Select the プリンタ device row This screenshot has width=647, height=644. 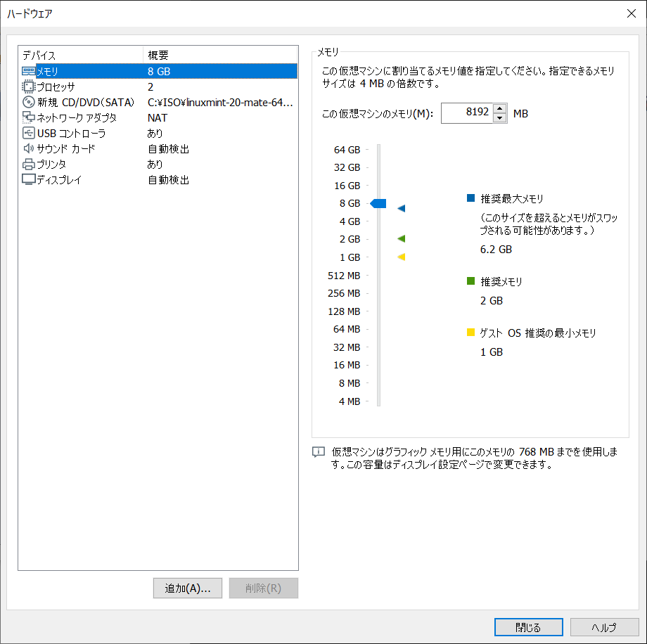[x=159, y=165]
